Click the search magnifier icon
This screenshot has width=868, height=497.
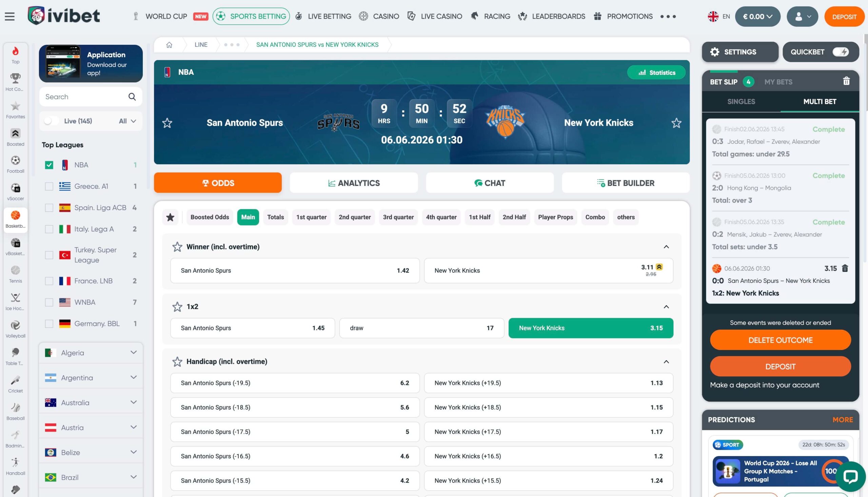tap(132, 97)
